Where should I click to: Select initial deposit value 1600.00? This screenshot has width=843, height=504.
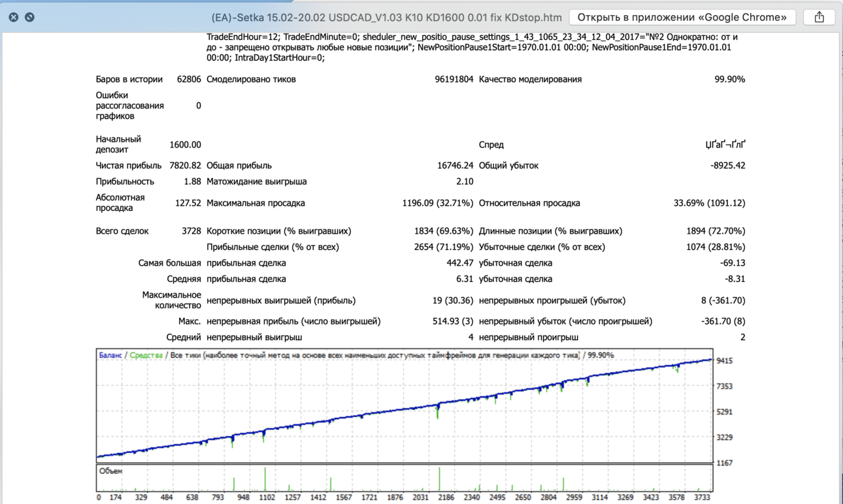[185, 144]
